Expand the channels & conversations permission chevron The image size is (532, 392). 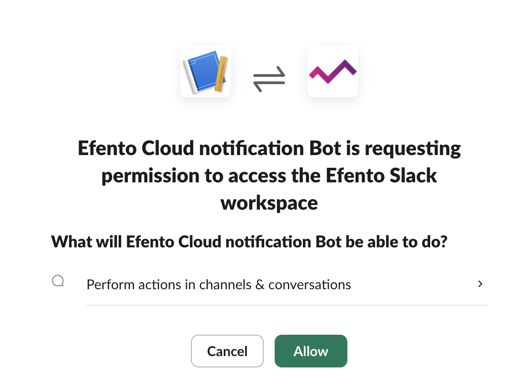coord(480,284)
